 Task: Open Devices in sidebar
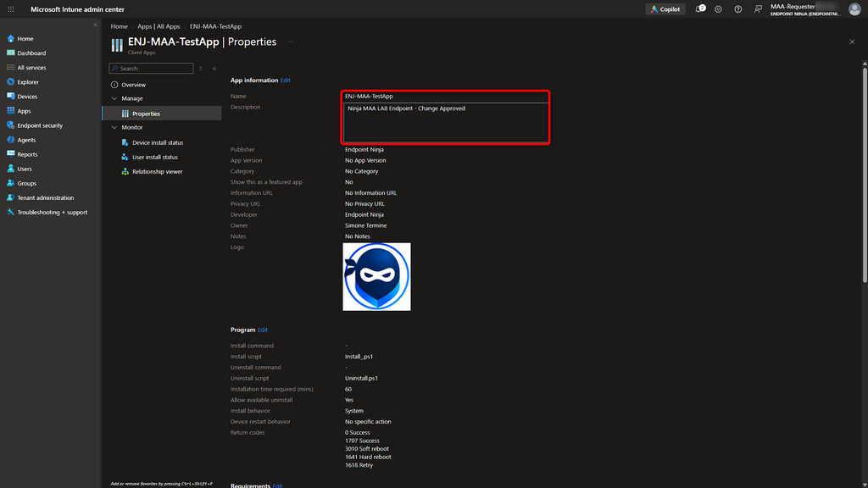point(27,97)
